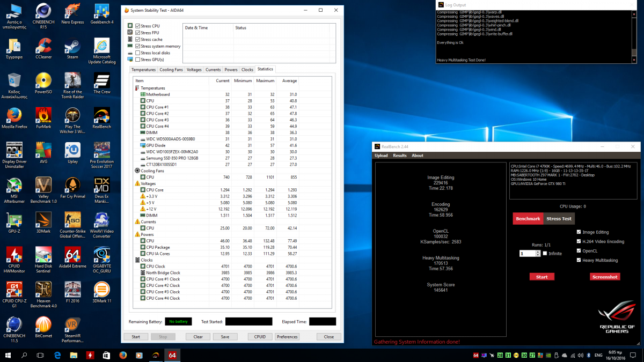Click the red Start button in RealBench
644x362 pixels.
pyautogui.click(x=542, y=277)
